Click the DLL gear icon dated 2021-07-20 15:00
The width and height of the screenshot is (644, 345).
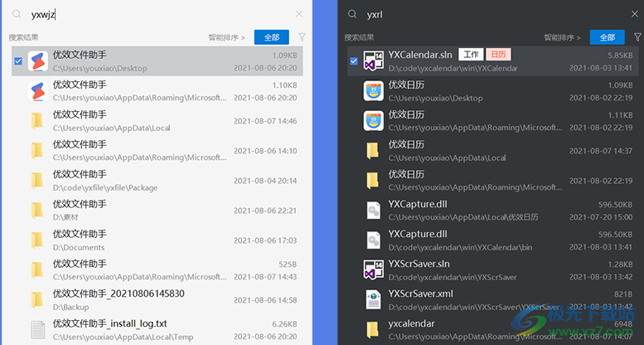[373, 210]
